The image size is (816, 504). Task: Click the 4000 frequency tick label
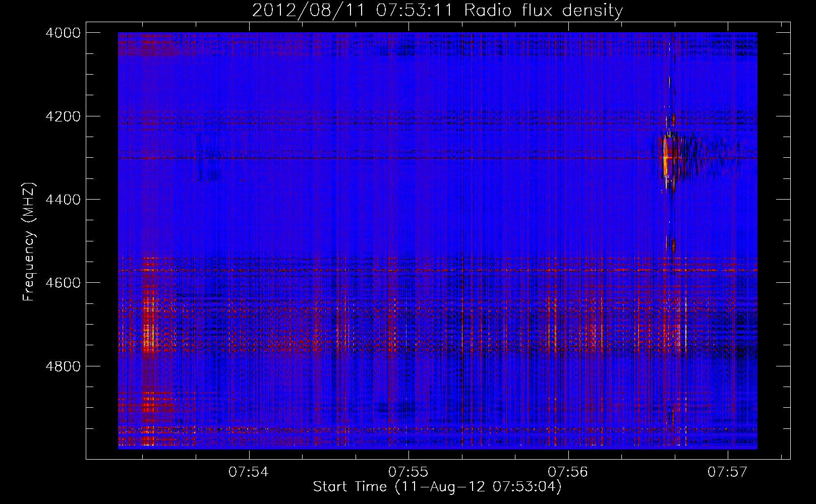point(63,33)
